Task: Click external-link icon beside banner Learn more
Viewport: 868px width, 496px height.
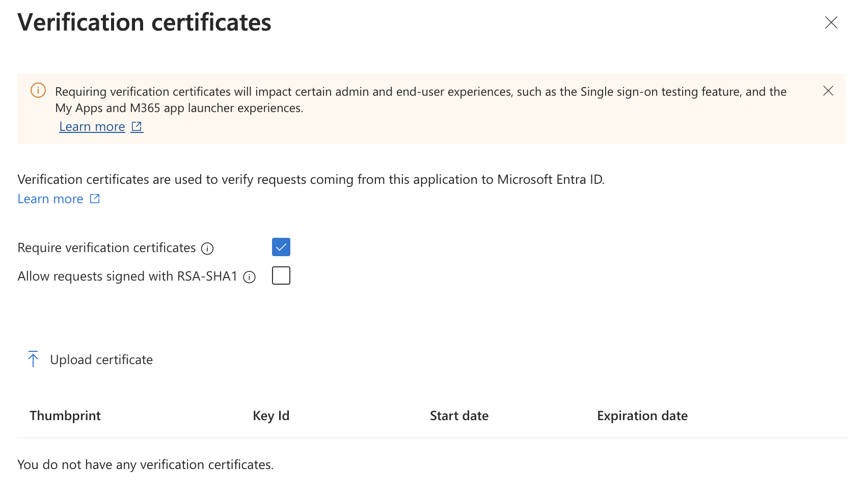Action: pyautogui.click(x=137, y=126)
